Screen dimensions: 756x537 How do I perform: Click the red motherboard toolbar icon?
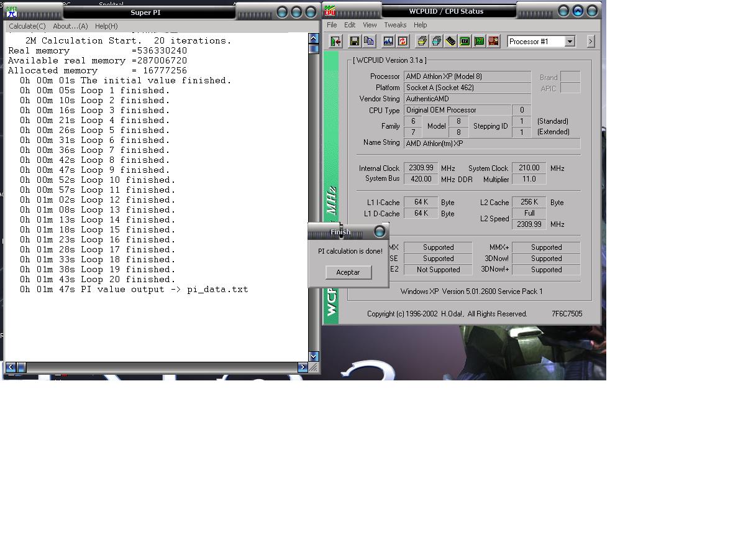click(493, 42)
